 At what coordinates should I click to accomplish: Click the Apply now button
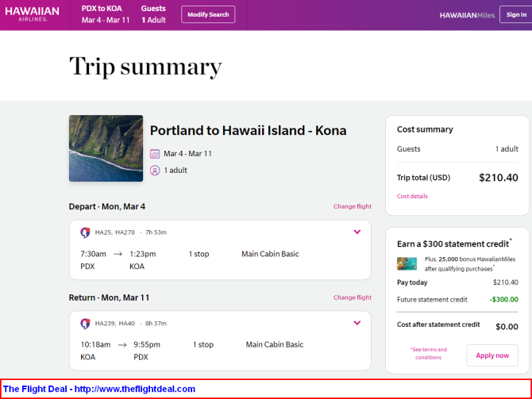click(x=492, y=355)
